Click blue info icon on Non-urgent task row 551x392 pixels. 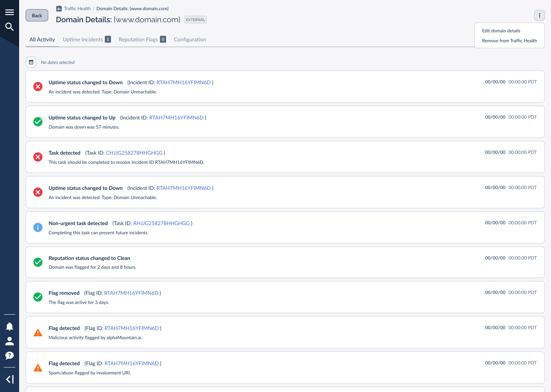coord(38,227)
